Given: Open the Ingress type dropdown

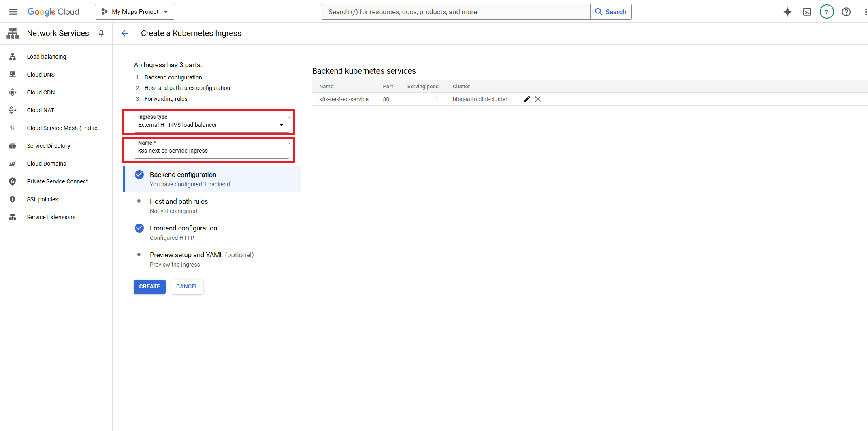Looking at the screenshot, I should click(211, 125).
